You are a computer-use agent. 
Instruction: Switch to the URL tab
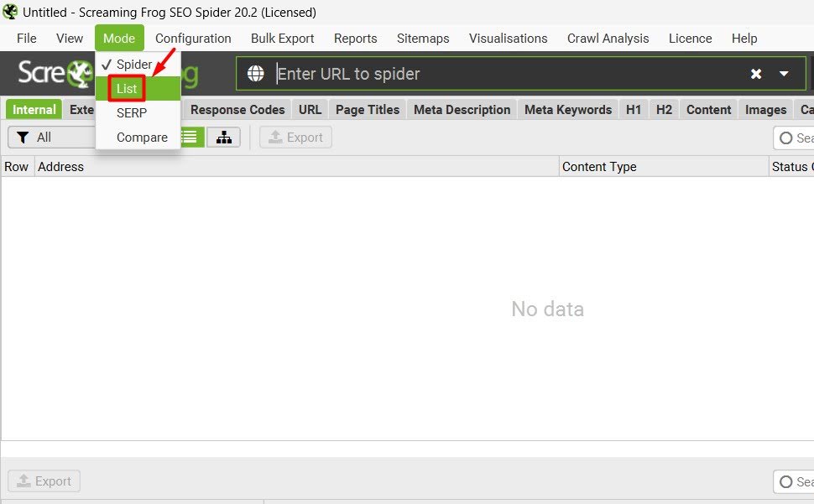pos(310,109)
